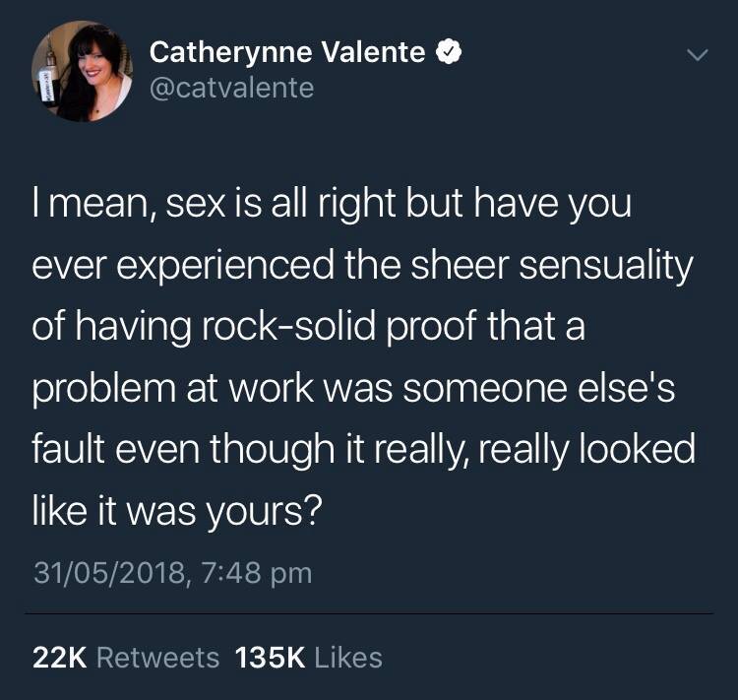Click the display name Catherynne Valente
Screen dimensions: 738x700
(x=287, y=53)
